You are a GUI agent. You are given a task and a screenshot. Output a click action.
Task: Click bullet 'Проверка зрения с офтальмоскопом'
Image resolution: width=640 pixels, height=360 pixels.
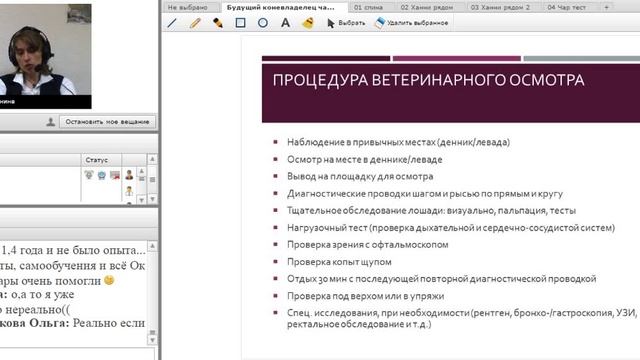click(367, 244)
